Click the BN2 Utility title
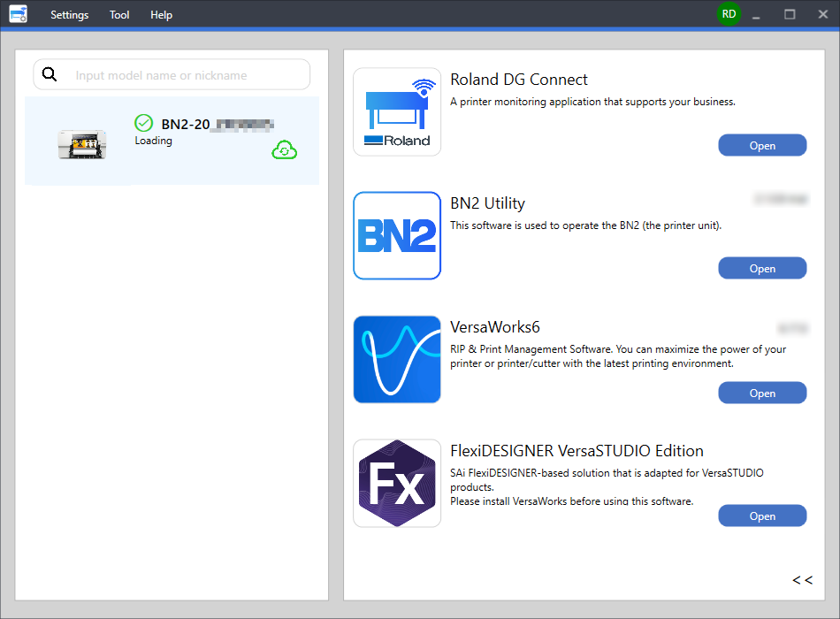The image size is (840, 619). pos(487,203)
